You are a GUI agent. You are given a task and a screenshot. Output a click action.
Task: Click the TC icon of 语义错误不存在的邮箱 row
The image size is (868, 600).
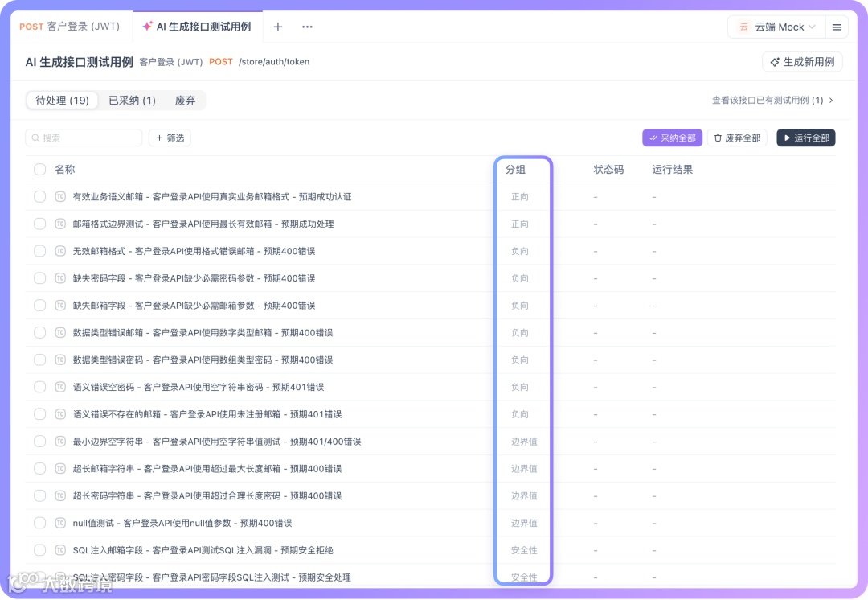[x=60, y=414]
